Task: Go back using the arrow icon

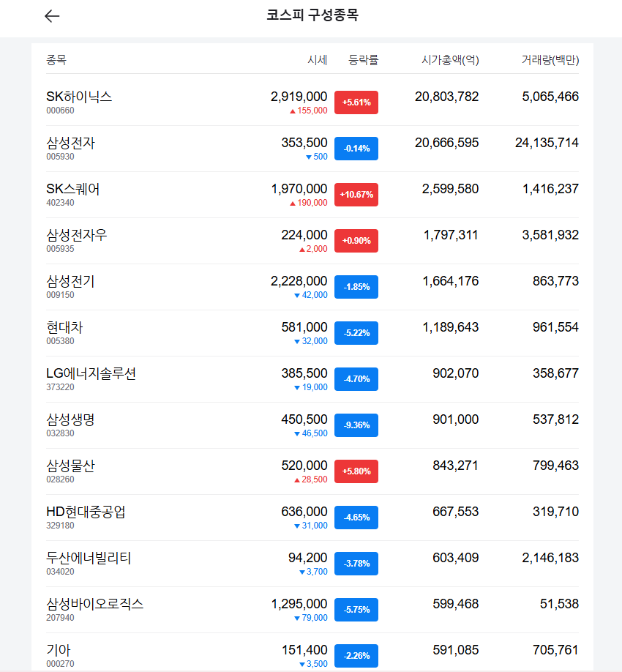Action: [x=52, y=16]
